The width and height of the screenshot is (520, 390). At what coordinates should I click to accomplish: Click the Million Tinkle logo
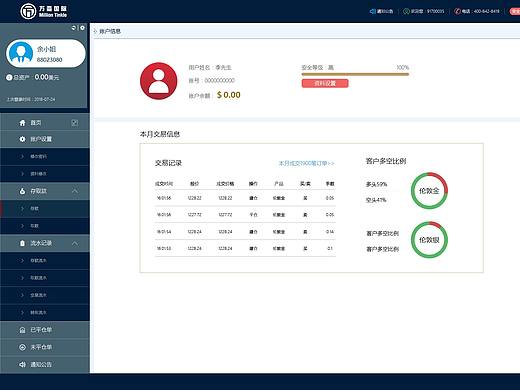(43, 11)
